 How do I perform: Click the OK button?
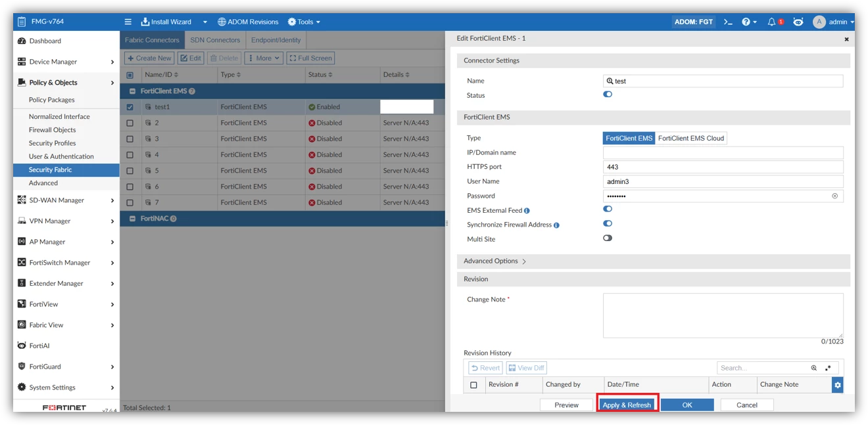687,405
